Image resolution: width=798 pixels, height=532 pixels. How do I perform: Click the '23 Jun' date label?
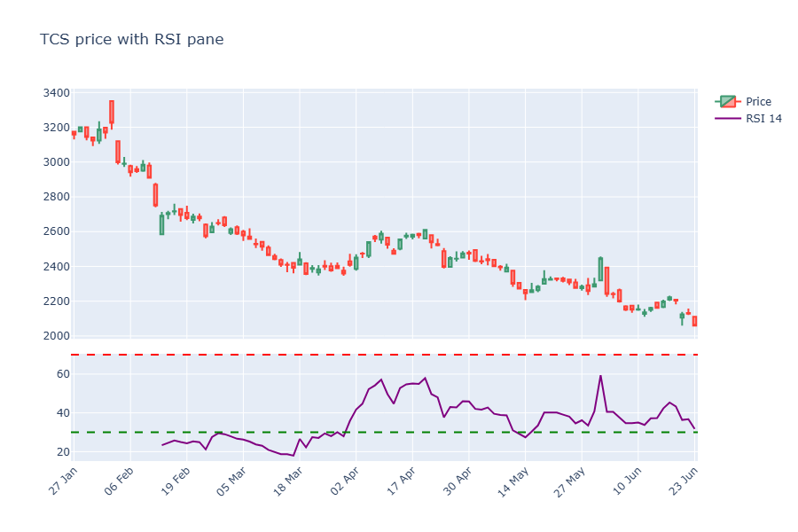tap(684, 481)
